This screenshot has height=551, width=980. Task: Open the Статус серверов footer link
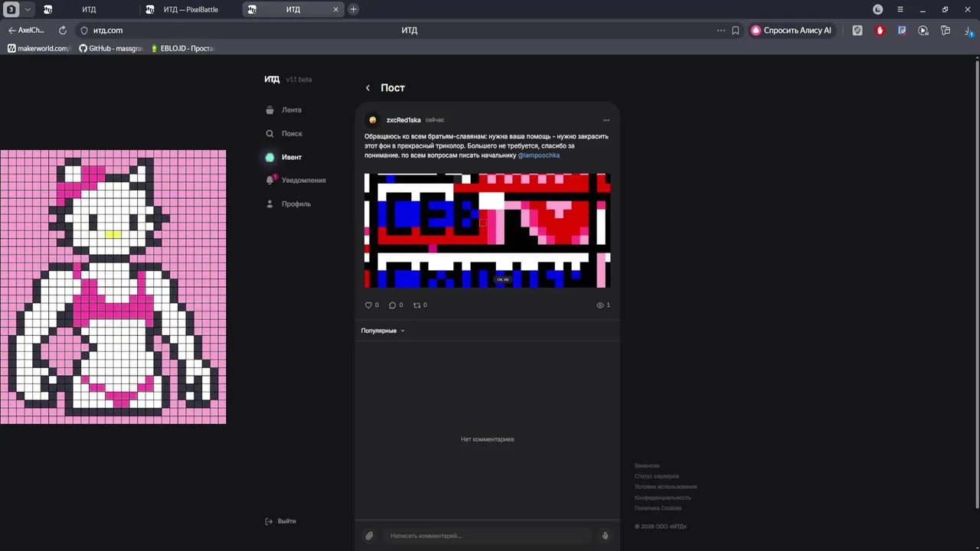click(657, 477)
